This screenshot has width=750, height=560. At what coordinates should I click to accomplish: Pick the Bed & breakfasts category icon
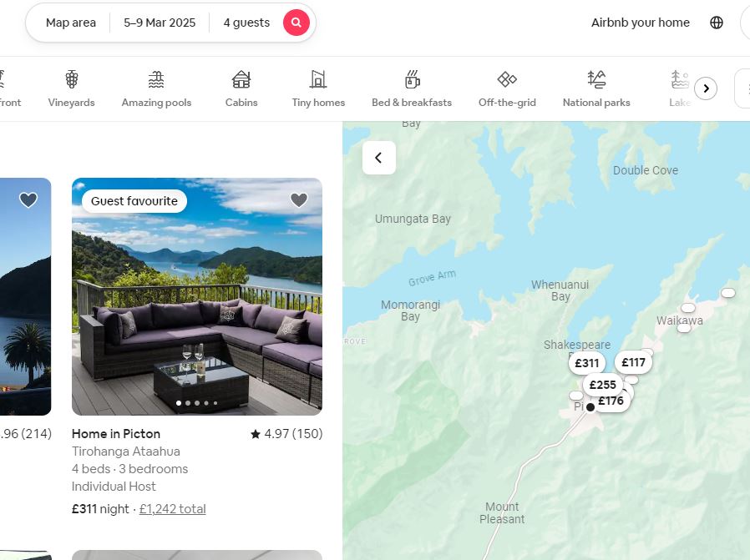412,79
